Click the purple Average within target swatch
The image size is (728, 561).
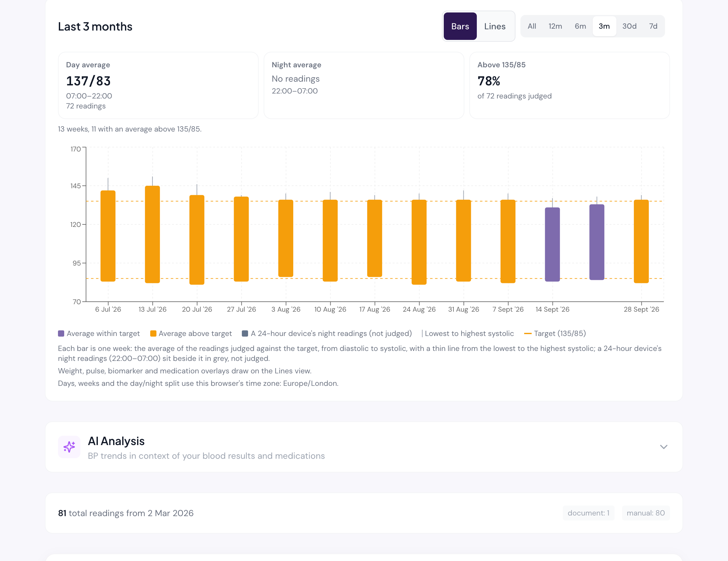[x=61, y=333]
